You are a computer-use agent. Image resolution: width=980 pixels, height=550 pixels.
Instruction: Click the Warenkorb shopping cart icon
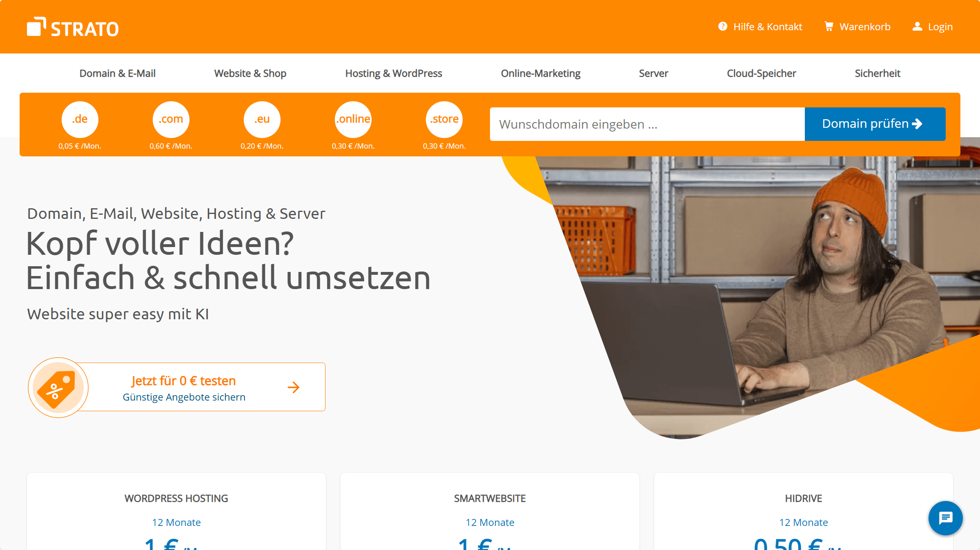point(829,26)
